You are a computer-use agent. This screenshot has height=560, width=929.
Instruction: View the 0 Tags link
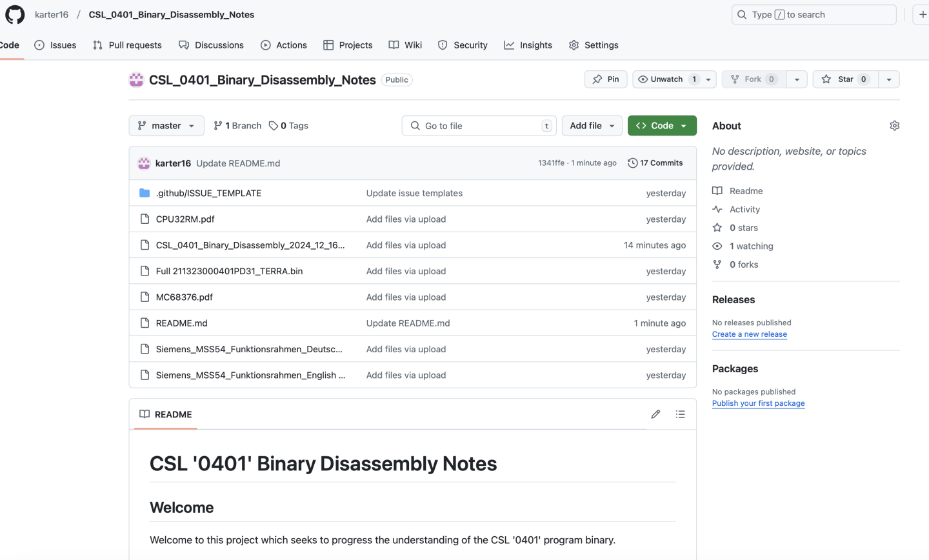pyautogui.click(x=288, y=126)
